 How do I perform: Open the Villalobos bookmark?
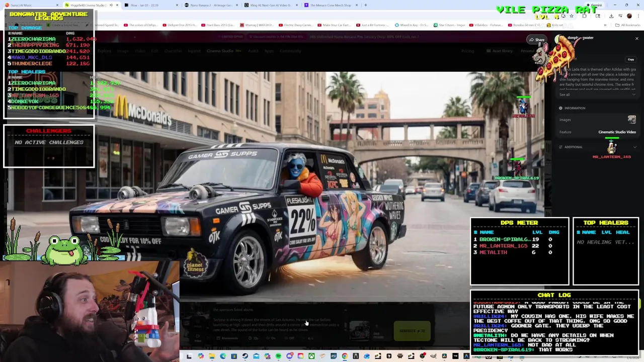click(x=486, y=25)
